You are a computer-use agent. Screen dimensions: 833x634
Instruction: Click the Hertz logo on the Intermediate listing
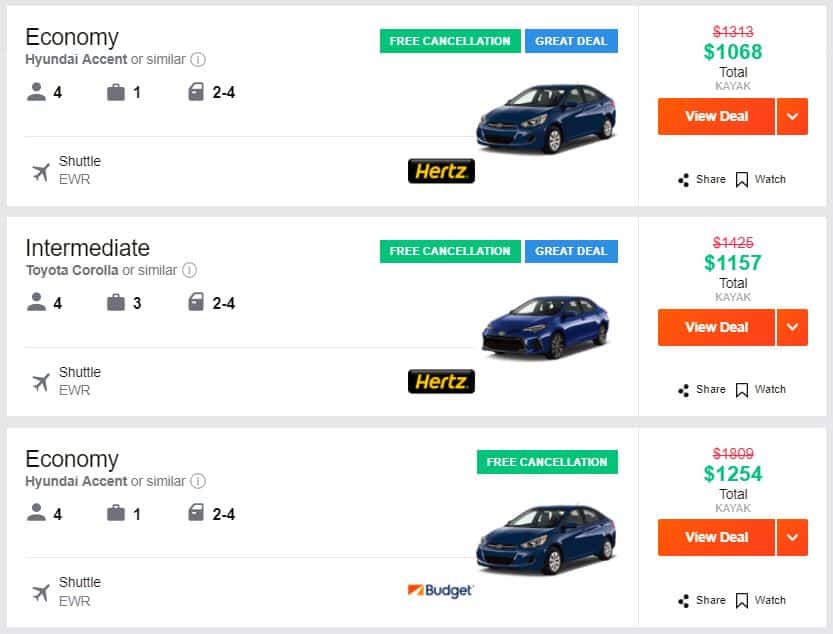[441, 381]
